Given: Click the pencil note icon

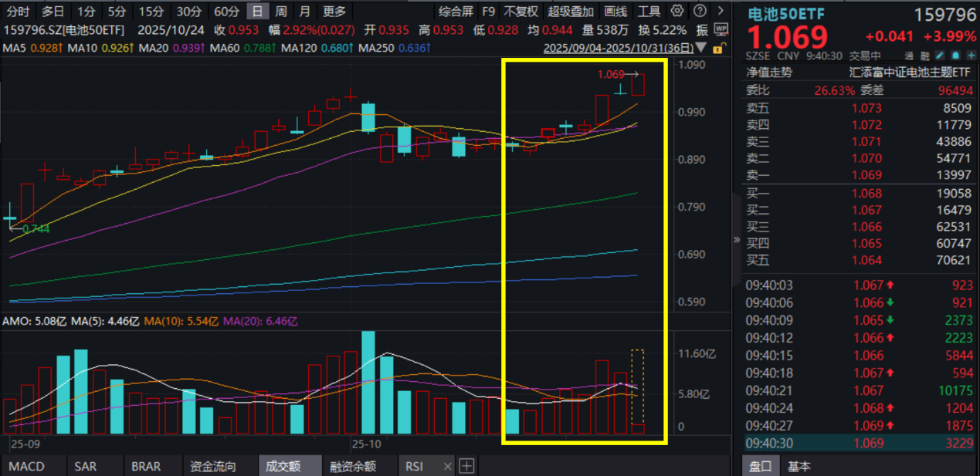Looking at the screenshot, I should tap(939, 56).
